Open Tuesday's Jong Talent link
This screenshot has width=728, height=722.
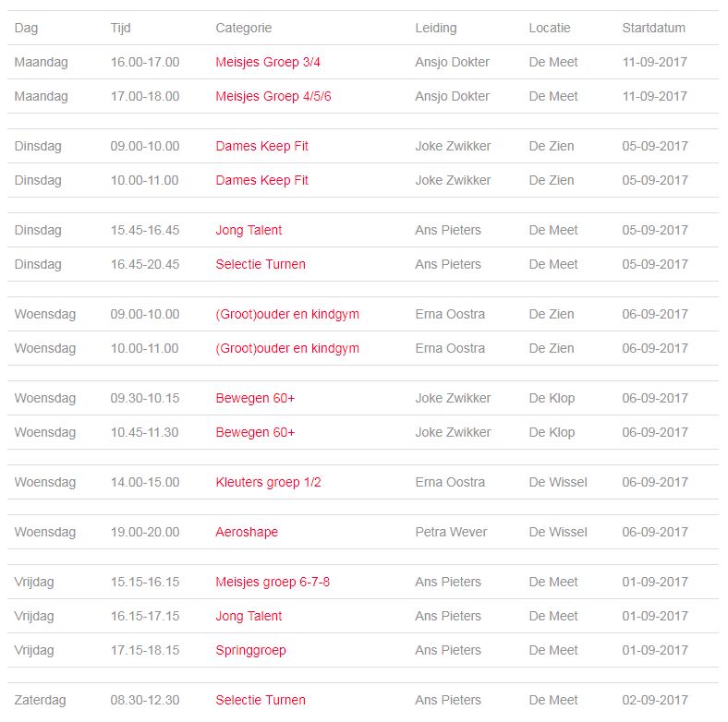tap(249, 230)
